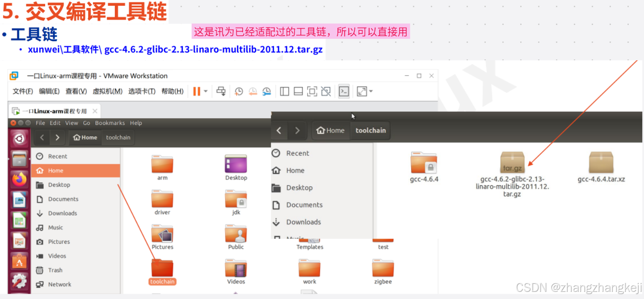Click toolchain breadcrumb in the left file manager
644x299 pixels.
(118, 137)
